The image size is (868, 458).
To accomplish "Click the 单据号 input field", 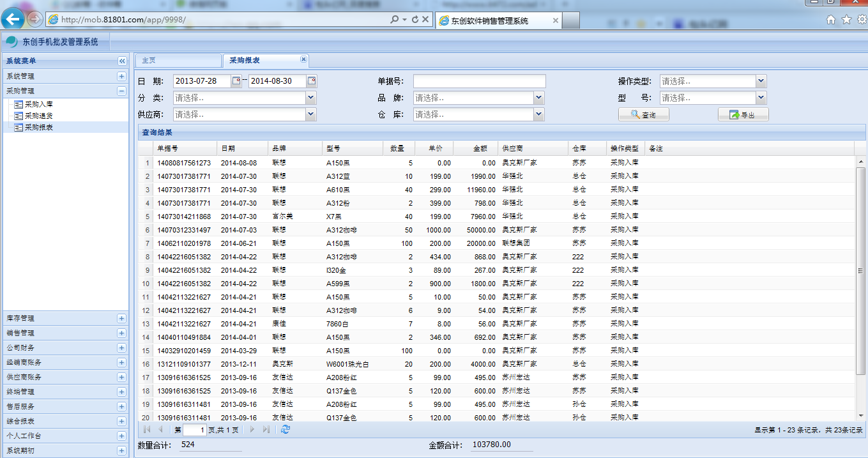I will click(479, 81).
